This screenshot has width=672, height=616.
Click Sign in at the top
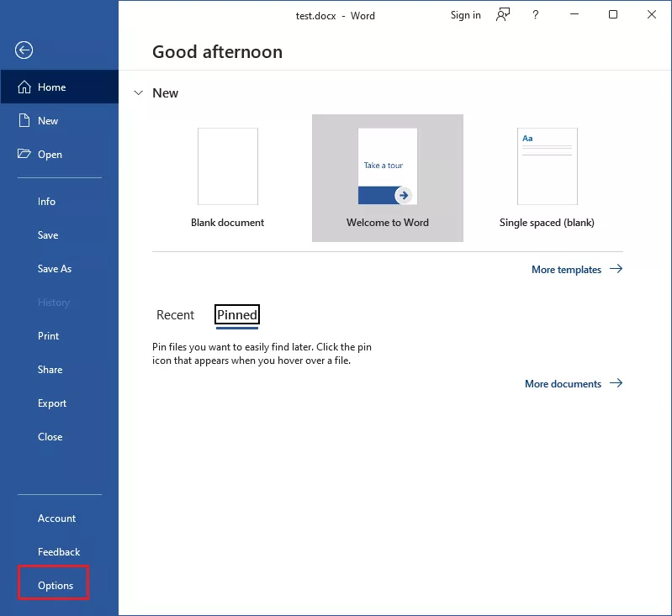[x=465, y=15]
